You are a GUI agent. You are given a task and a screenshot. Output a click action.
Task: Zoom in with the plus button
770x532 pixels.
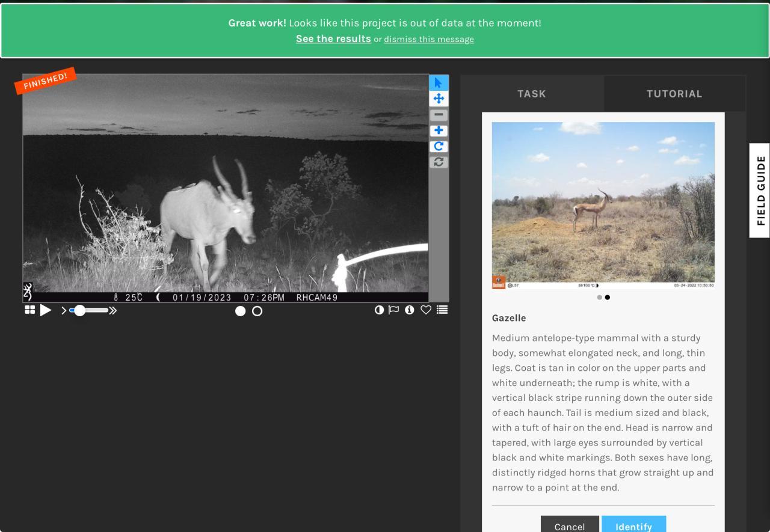pyautogui.click(x=439, y=130)
